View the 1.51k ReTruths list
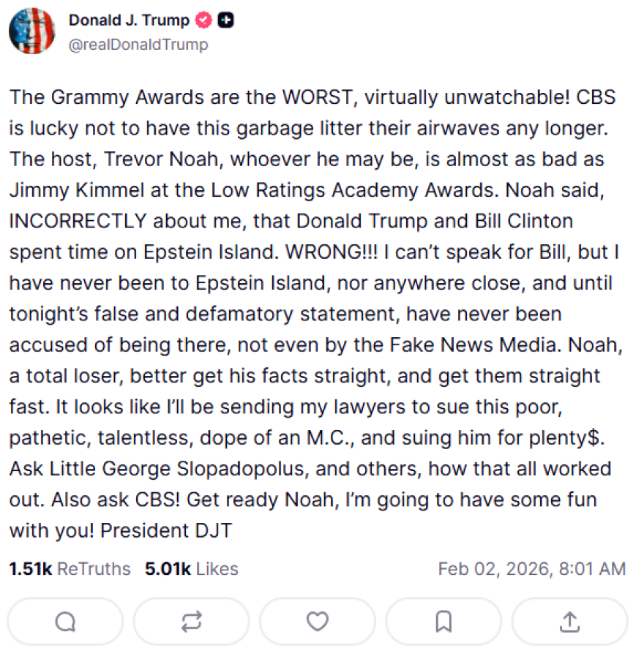 (x=70, y=568)
